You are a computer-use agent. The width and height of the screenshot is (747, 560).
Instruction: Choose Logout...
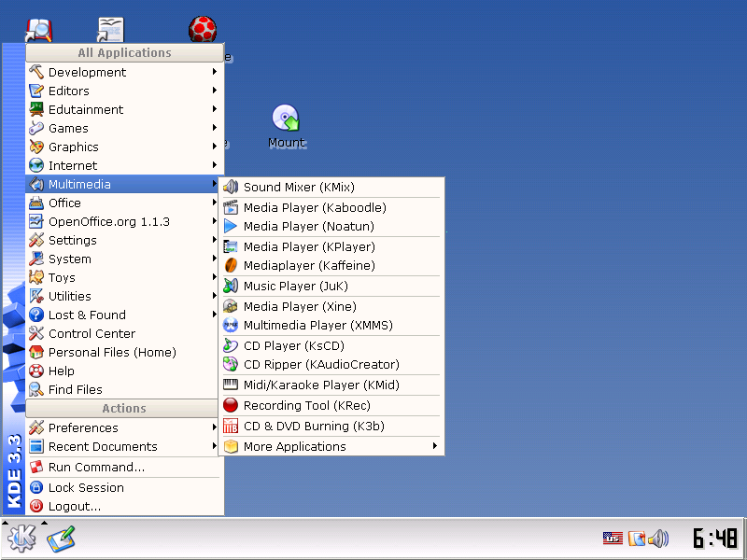pyautogui.click(x=124, y=506)
